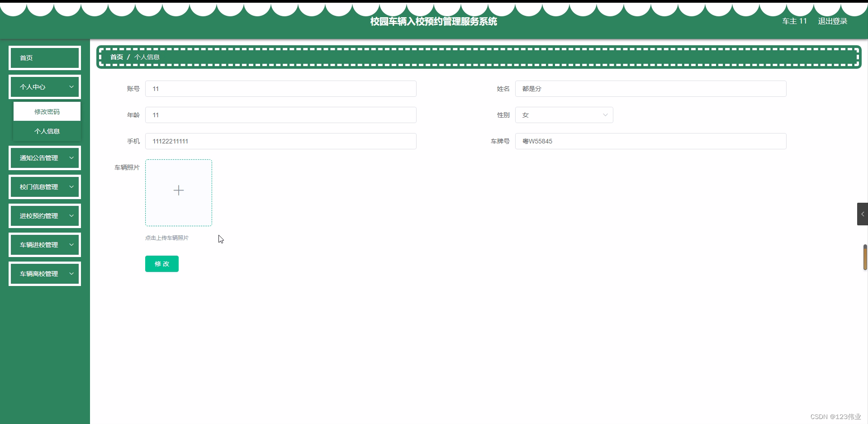Open 首页 from the sidebar
The height and width of the screenshot is (424, 868).
coord(44,57)
